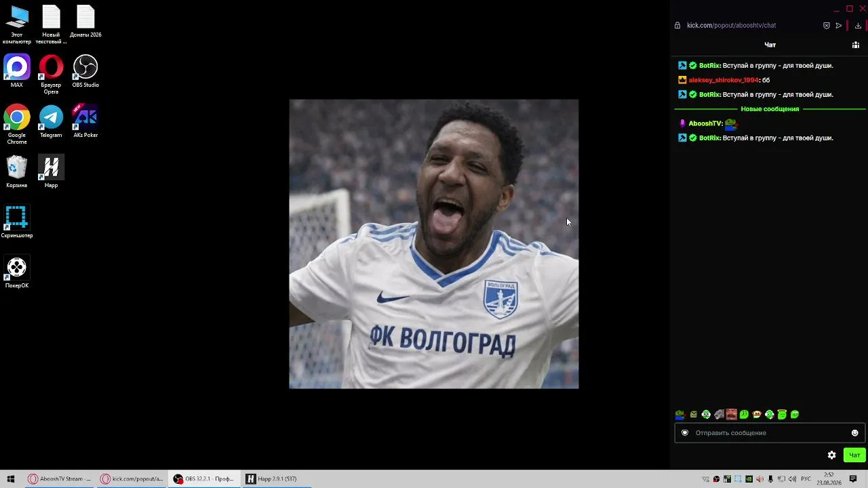Select the Telegram desktop shortcut
868x488 pixels.
click(x=51, y=121)
